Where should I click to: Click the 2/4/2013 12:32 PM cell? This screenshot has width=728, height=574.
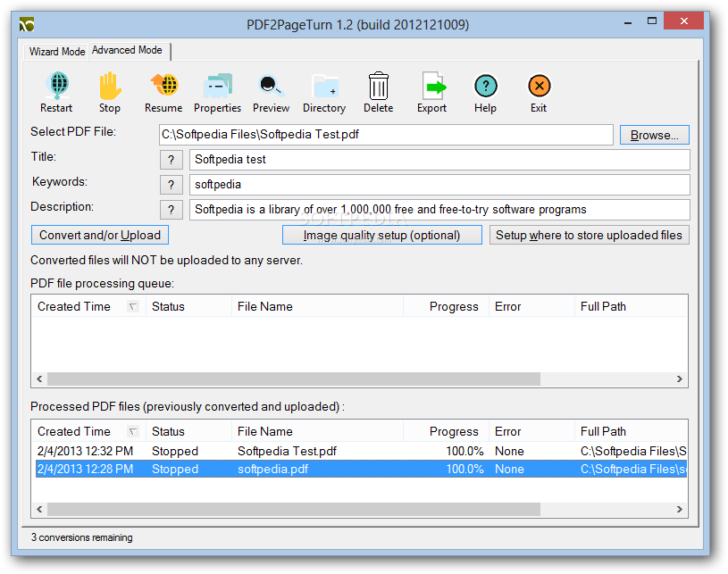pos(85,451)
